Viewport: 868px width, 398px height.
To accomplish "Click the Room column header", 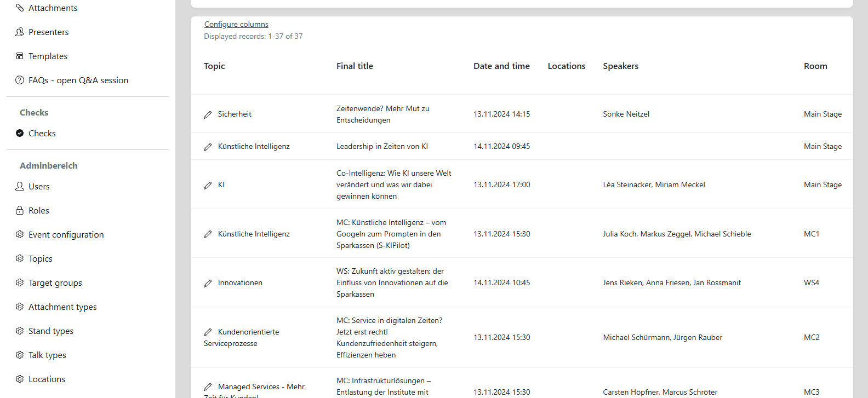I will tap(815, 66).
